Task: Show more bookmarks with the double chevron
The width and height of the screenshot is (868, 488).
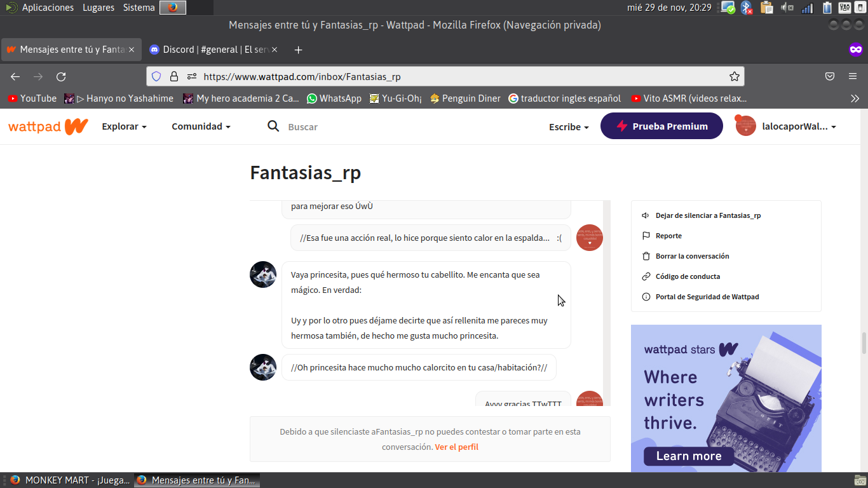Action: [x=855, y=98]
